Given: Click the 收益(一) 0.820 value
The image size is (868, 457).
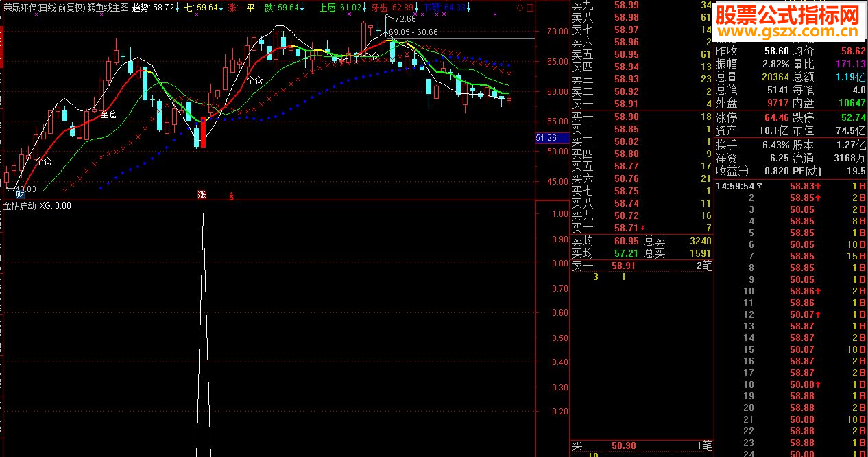Looking at the screenshot, I should pyautogui.click(x=777, y=171).
